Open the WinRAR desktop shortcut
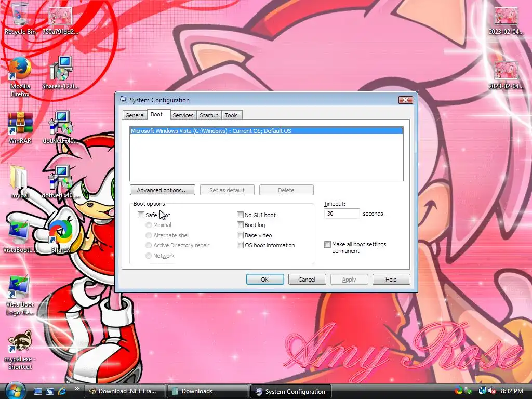Image resolution: width=532 pixels, height=399 pixels. [20, 128]
